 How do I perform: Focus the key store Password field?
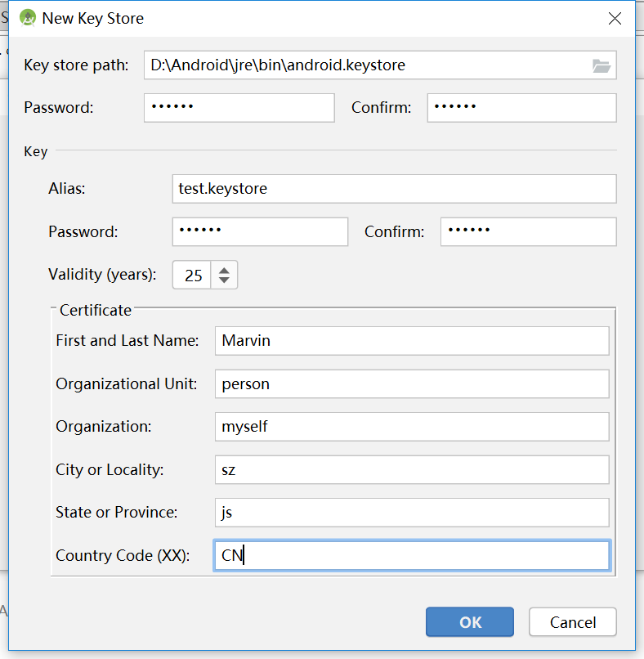click(239, 107)
